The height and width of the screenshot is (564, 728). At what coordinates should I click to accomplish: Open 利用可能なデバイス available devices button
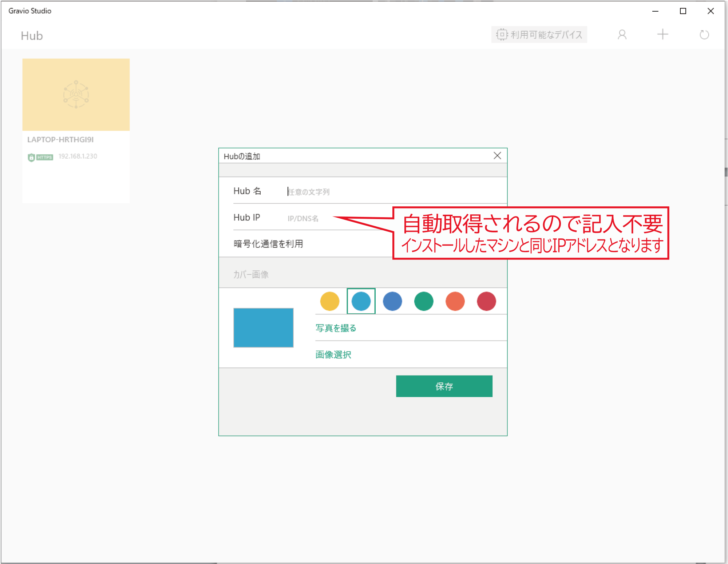click(x=539, y=35)
